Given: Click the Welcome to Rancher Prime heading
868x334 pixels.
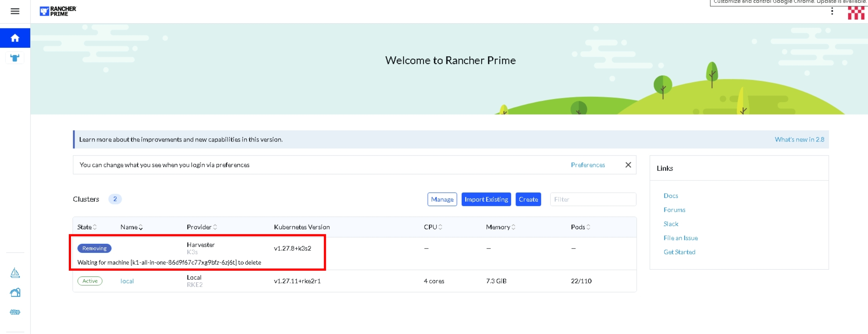Looking at the screenshot, I should click(x=450, y=60).
